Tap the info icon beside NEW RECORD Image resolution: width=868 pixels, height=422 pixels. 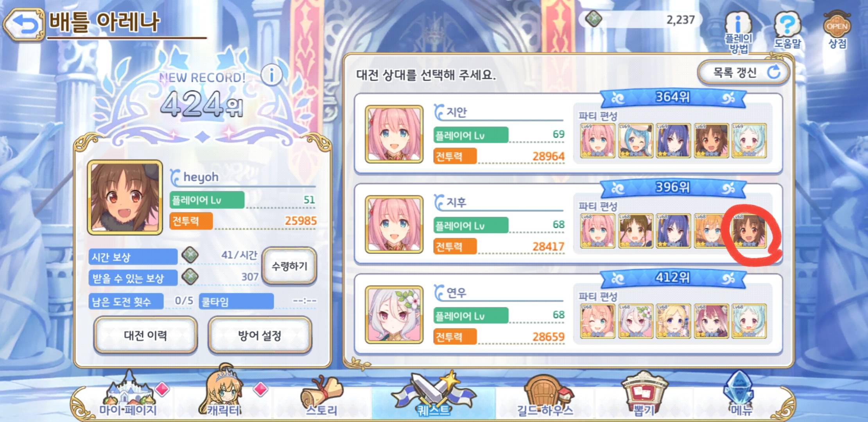point(271,75)
